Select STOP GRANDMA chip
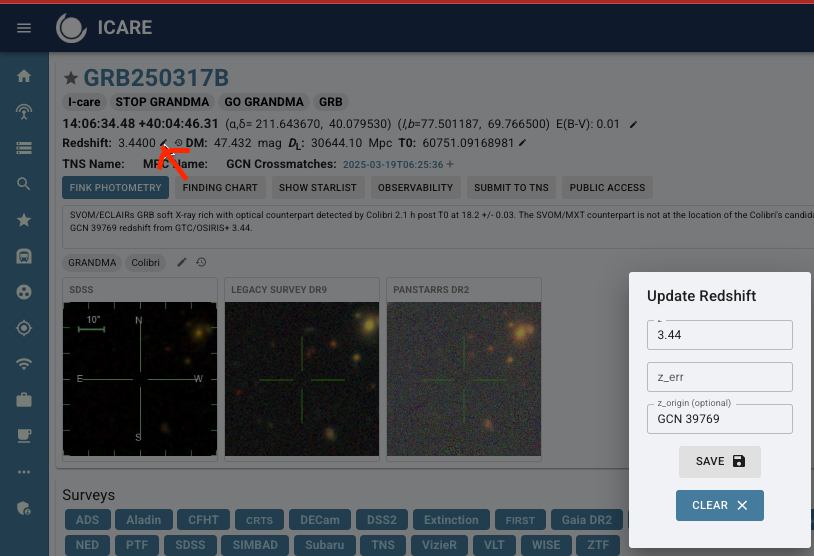The height and width of the screenshot is (556, 814). pos(162,102)
